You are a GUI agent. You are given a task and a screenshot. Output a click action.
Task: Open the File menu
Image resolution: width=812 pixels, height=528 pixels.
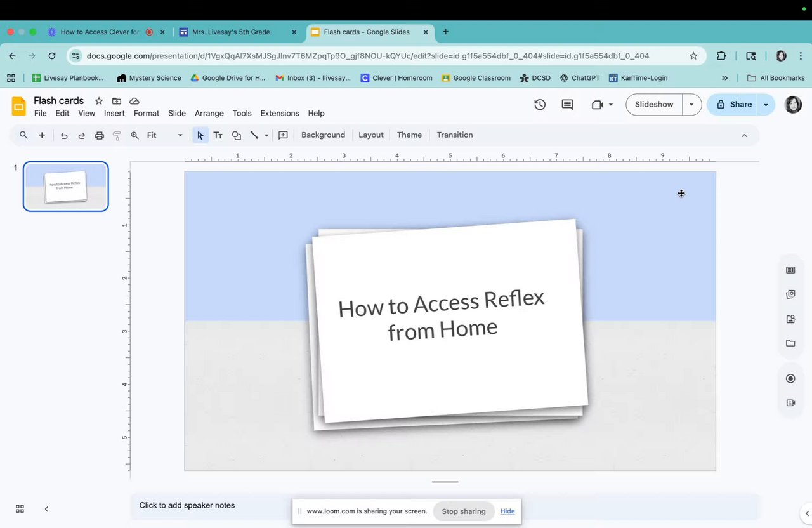click(x=41, y=114)
